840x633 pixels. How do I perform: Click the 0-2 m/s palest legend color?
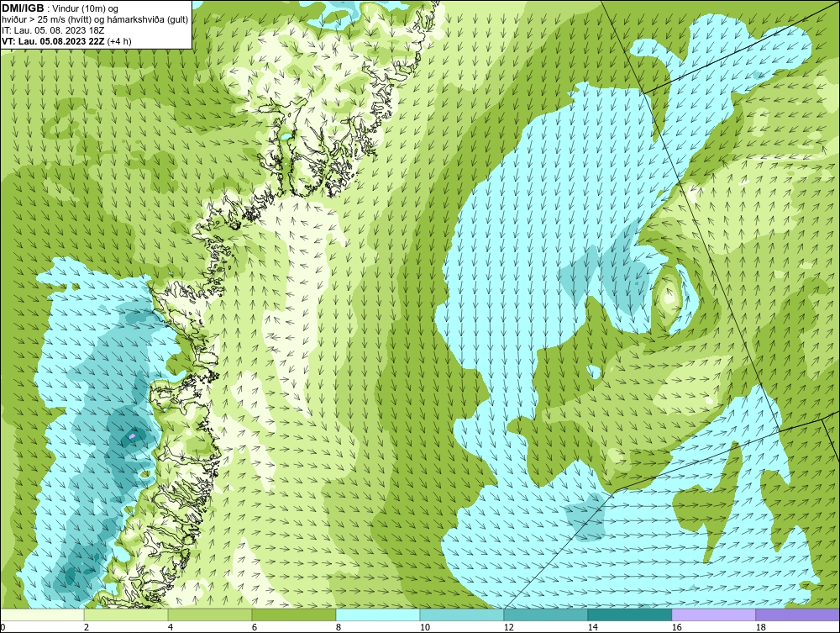[x=42, y=615]
